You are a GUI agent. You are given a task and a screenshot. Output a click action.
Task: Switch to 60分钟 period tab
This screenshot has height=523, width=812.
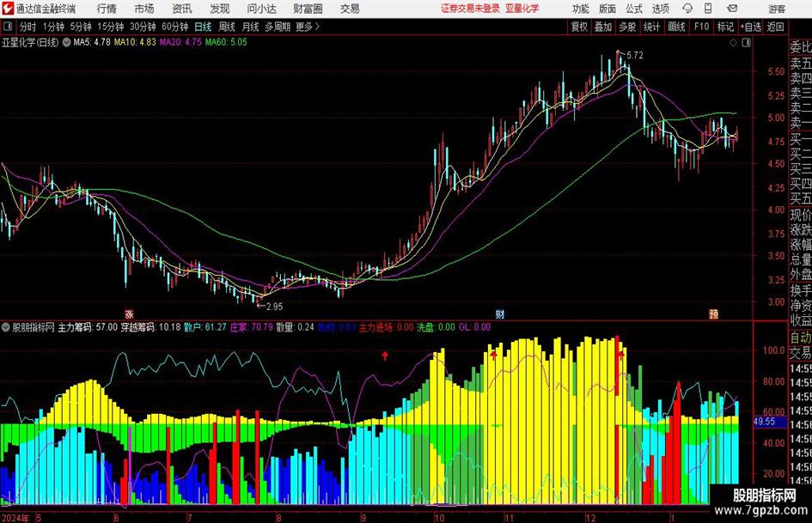tap(175, 27)
